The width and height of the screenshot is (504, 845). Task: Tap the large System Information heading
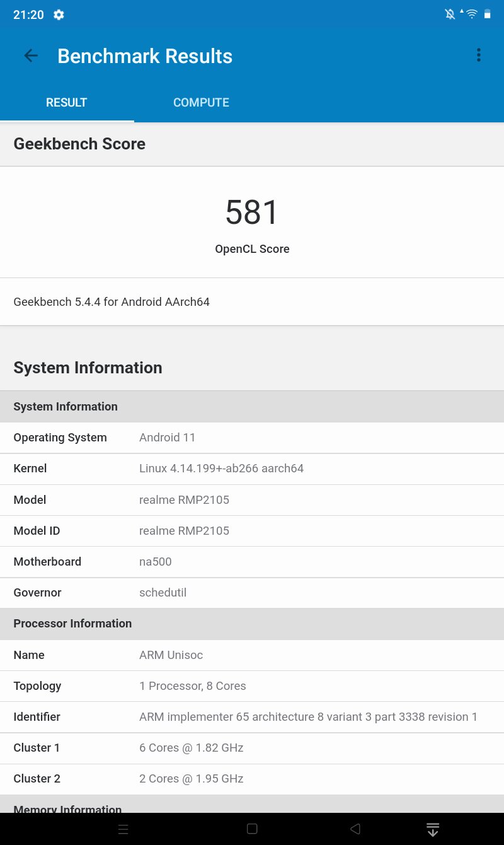(x=88, y=368)
